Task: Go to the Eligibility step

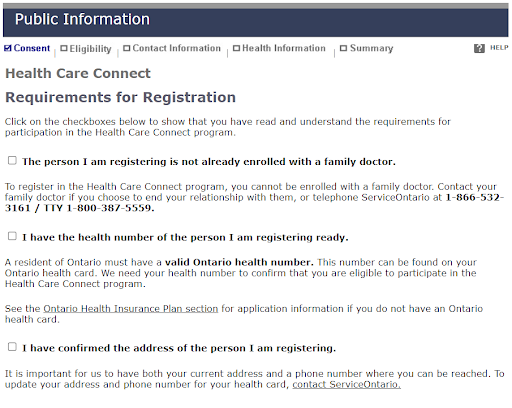Action: click(x=86, y=49)
